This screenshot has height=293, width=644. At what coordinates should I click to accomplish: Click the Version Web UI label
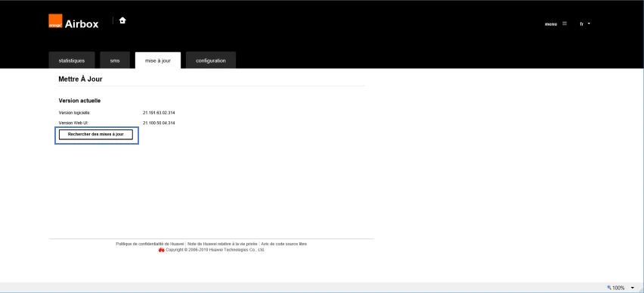point(73,123)
